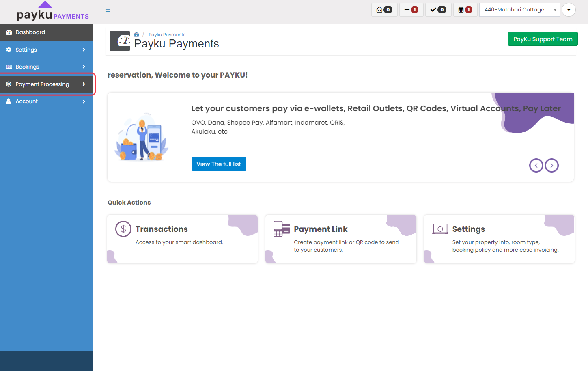Open the round user menu caret
The image size is (588, 371).
coord(569,10)
